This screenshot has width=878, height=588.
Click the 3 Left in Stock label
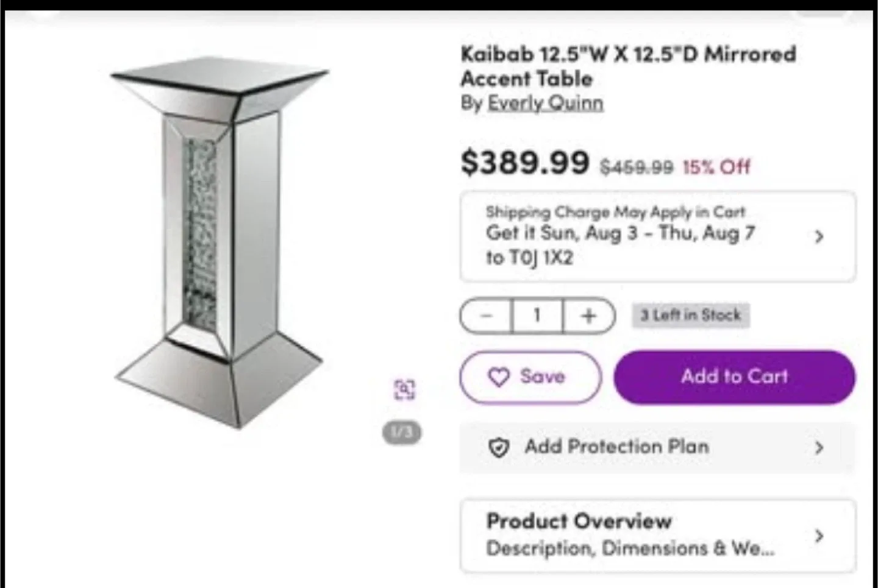point(690,315)
